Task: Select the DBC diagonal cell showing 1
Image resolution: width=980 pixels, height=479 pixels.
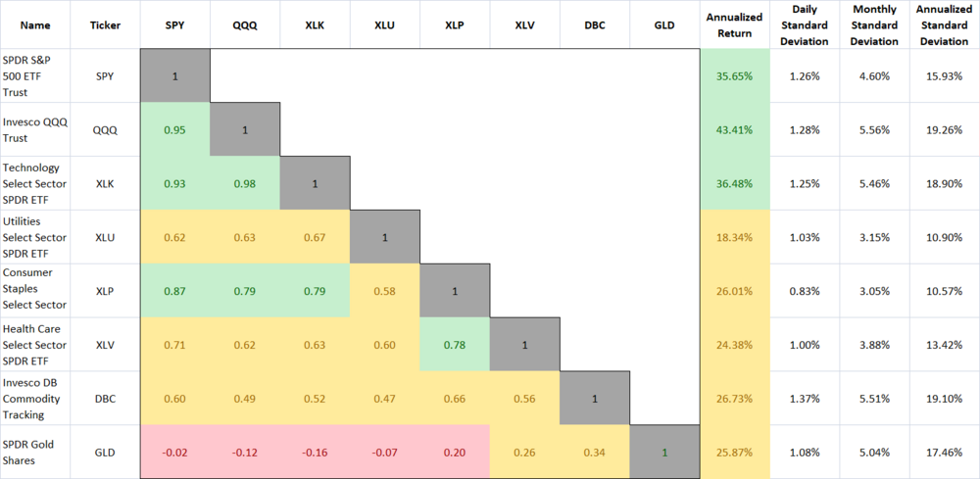Action: (x=594, y=398)
